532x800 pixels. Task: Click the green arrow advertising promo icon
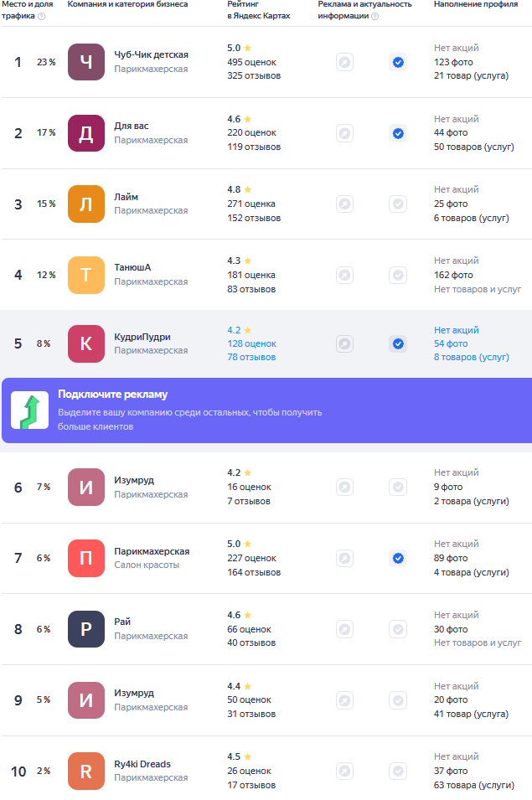coord(29,410)
